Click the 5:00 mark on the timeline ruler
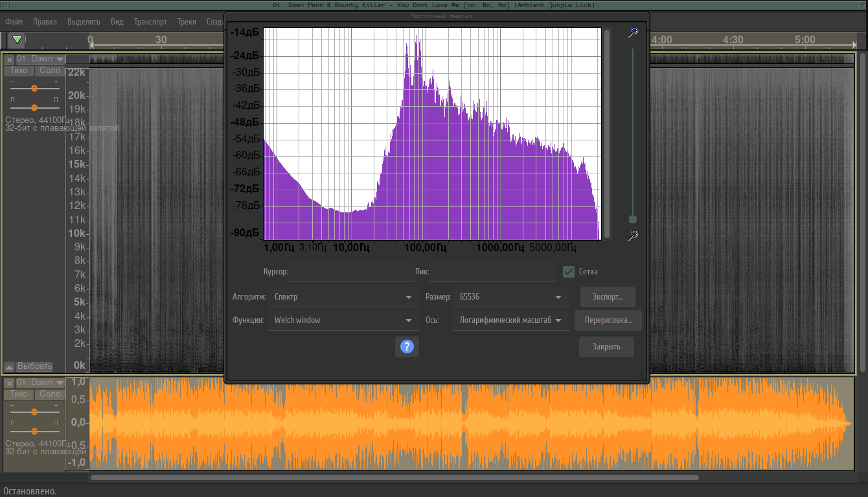Image resolution: width=868 pixels, height=497 pixels. coord(805,39)
